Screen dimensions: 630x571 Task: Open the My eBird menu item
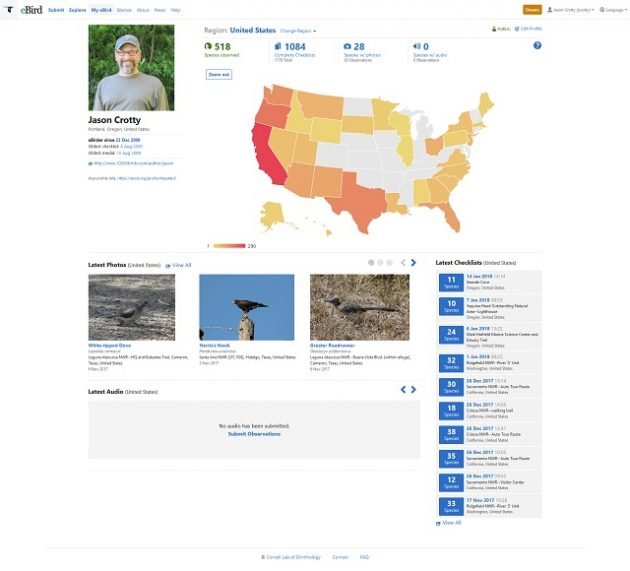tap(101, 10)
